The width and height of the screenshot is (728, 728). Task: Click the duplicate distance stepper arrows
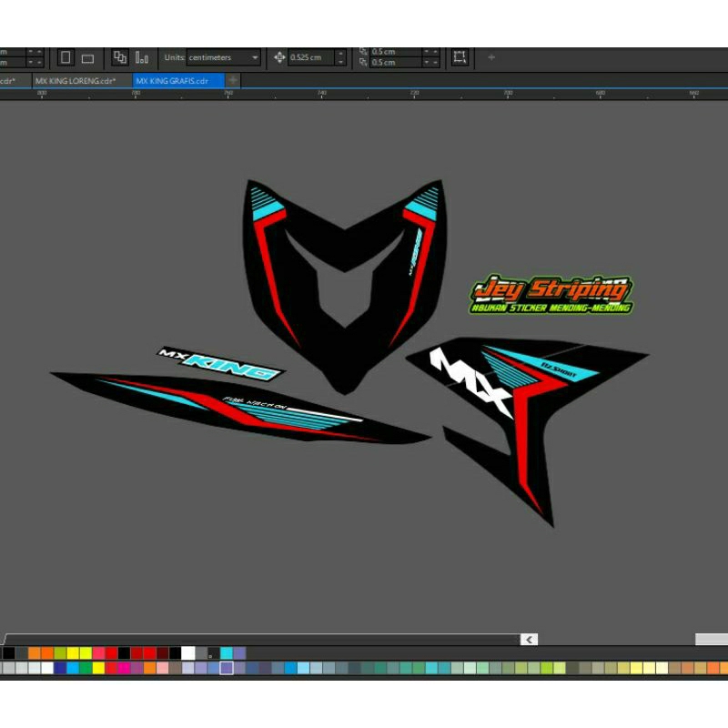(x=430, y=57)
